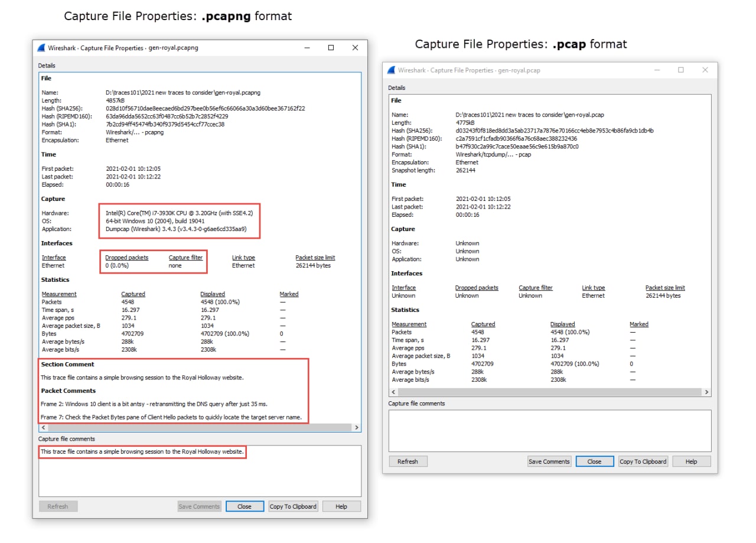This screenshot has height=543, width=756.
Task: Click Close button in pcap properties window
Action: (595, 461)
